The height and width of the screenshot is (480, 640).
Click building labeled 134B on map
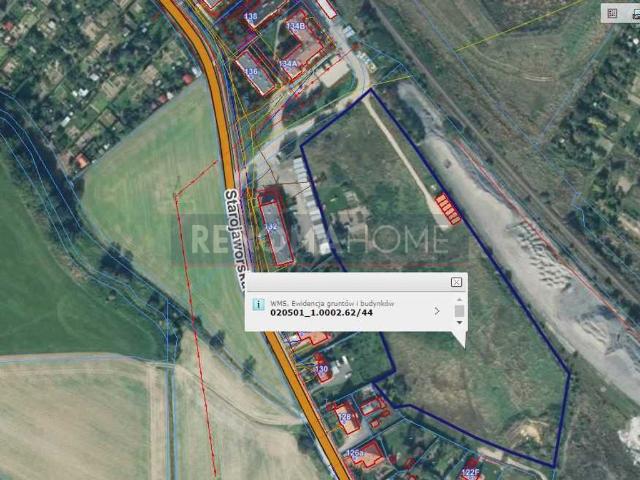[x=297, y=26]
